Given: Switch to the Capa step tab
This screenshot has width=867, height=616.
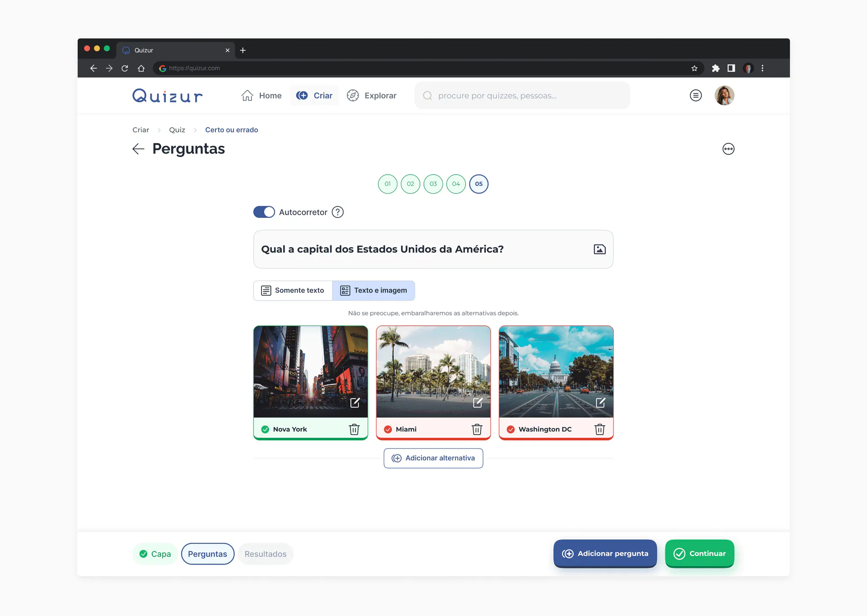Looking at the screenshot, I should click(155, 554).
